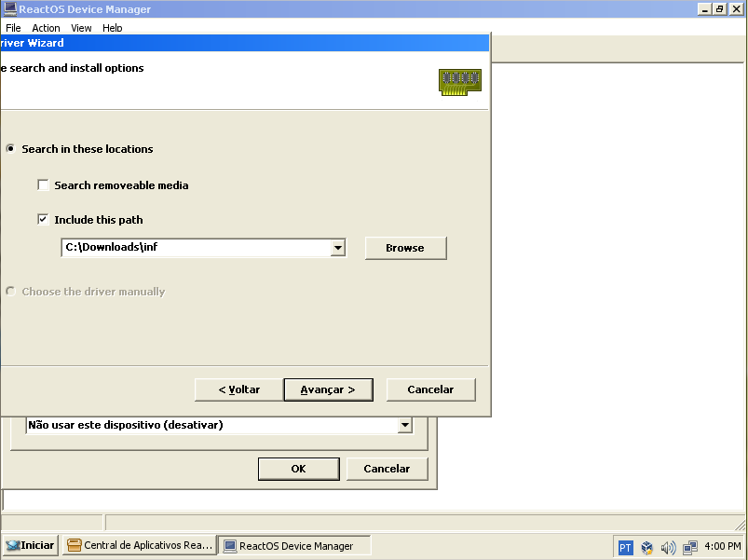The width and height of the screenshot is (748, 560).
Task: Click the green hardware chip wizard icon
Action: coord(460,82)
